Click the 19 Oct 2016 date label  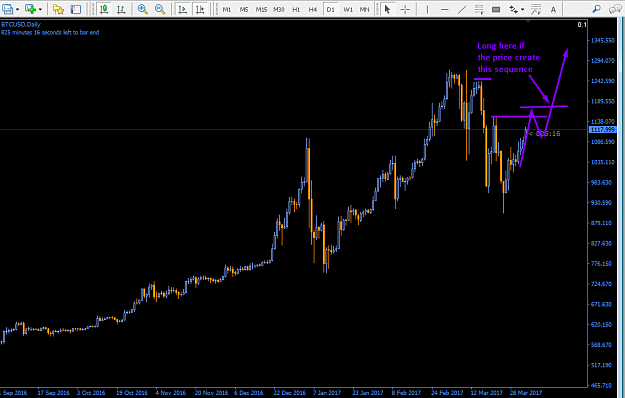click(x=132, y=393)
